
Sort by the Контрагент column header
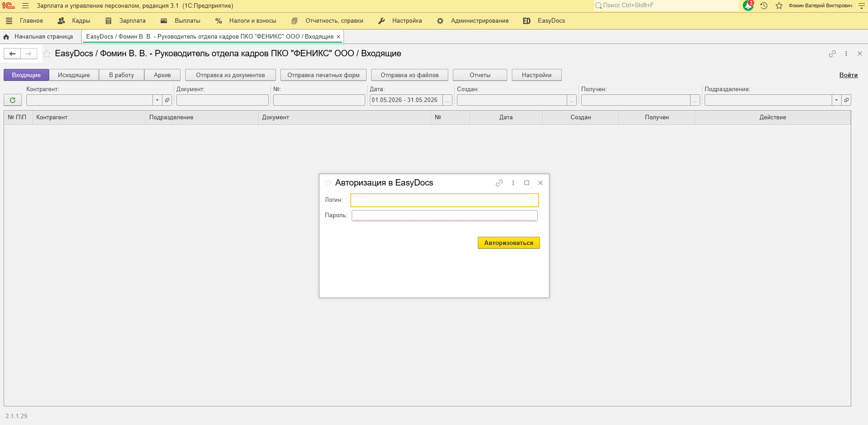[x=89, y=117]
